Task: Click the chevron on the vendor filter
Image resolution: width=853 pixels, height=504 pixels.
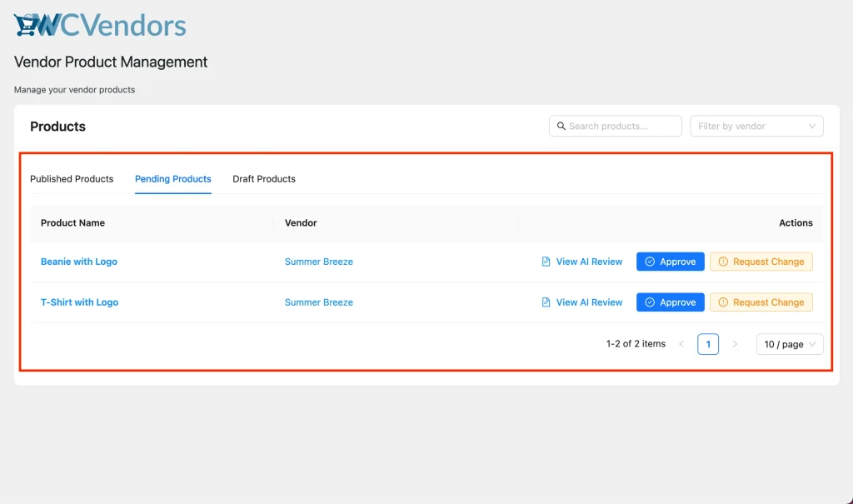Action: click(812, 126)
